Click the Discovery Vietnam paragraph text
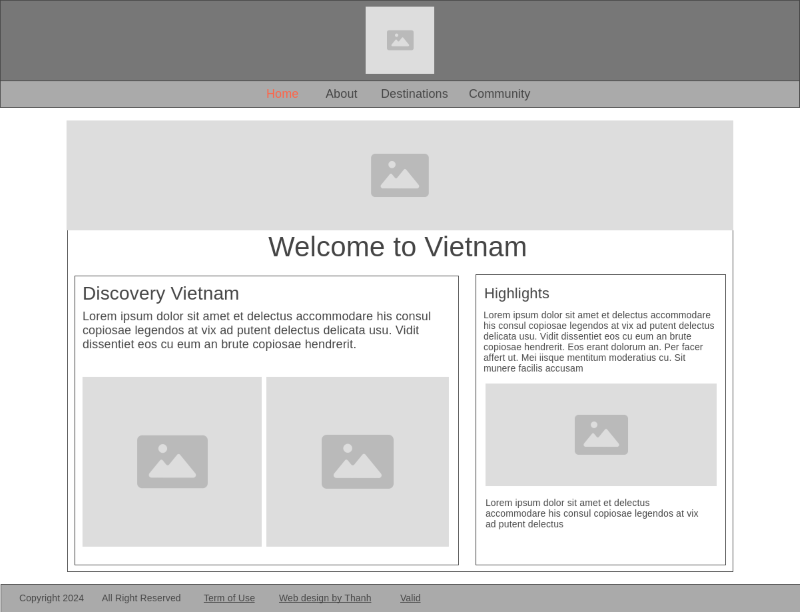This screenshot has height=612, width=800. [263, 330]
